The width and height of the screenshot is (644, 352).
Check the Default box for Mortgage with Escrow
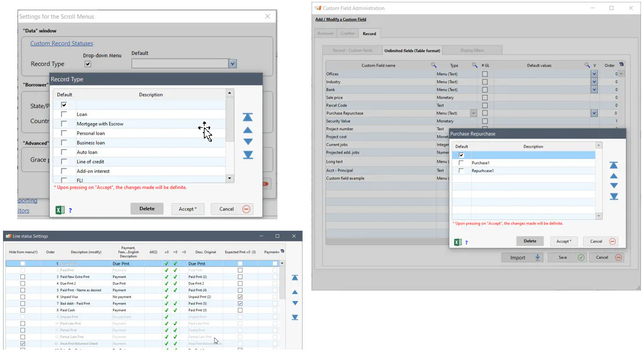63,124
